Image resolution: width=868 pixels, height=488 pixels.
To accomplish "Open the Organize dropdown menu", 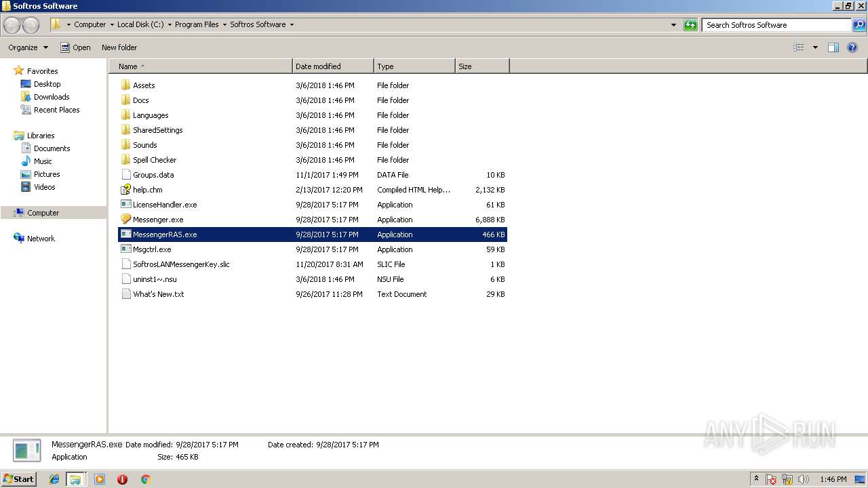I will coord(28,47).
